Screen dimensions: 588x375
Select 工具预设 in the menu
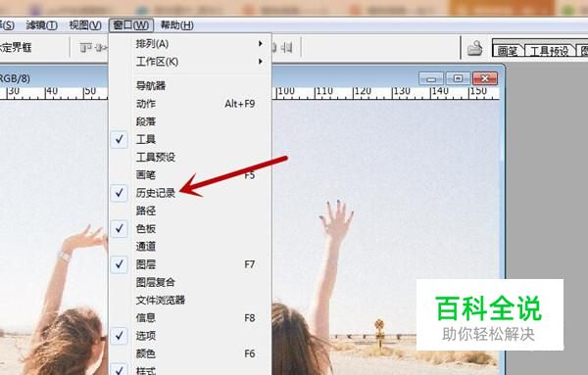(x=190, y=157)
